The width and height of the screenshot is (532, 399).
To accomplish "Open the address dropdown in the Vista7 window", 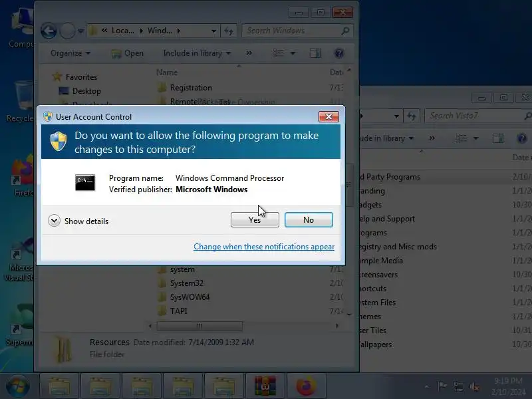I will click(x=396, y=116).
